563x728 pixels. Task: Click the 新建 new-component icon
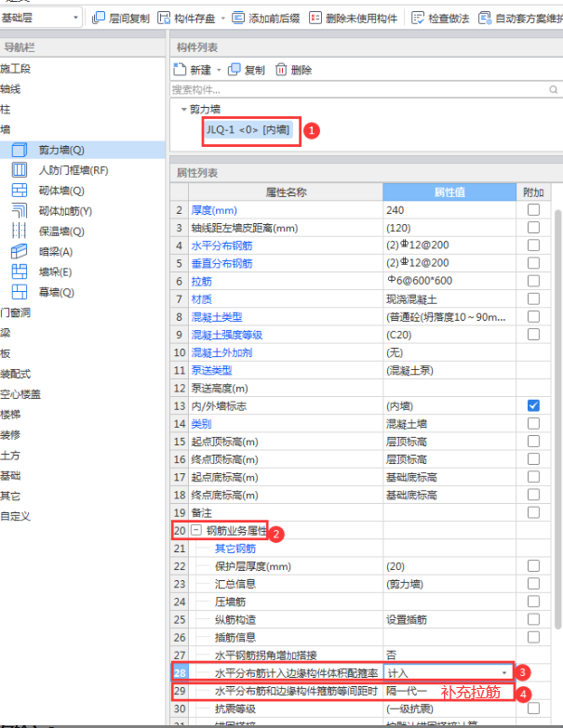(x=180, y=70)
